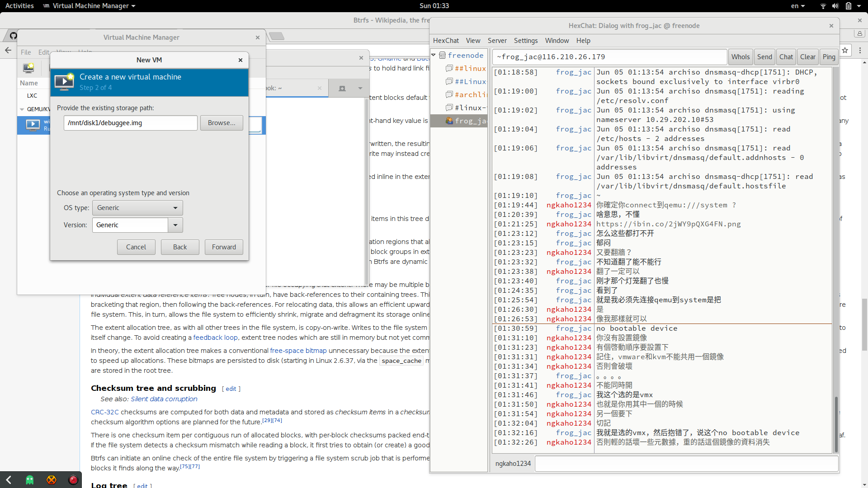
Task: Click the #archlinux channel icon
Action: 449,94
